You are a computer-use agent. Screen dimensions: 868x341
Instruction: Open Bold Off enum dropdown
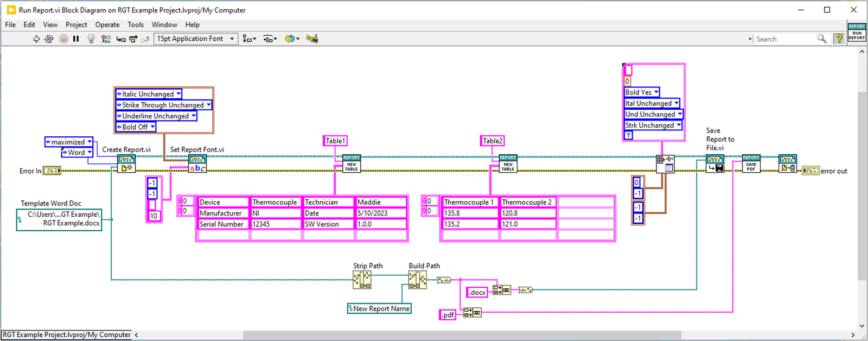click(152, 127)
